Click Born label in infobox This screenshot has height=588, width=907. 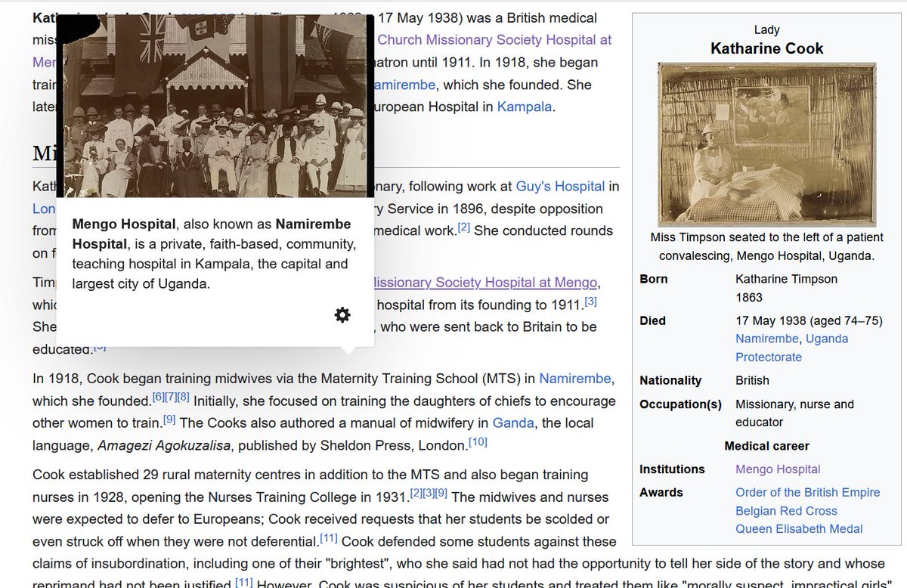[654, 279]
